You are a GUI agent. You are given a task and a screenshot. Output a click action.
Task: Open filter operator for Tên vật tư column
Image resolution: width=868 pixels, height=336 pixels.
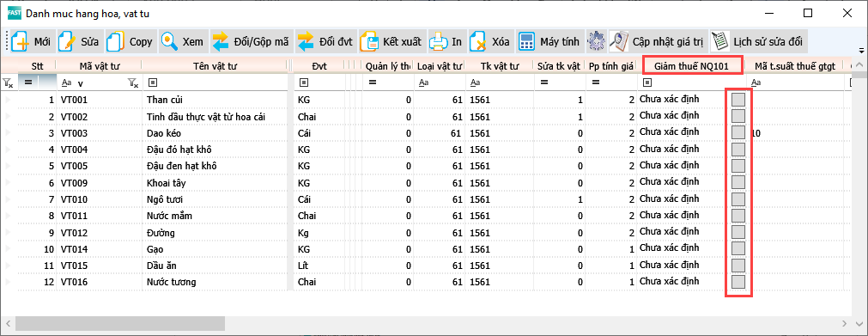click(x=153, y=82)
